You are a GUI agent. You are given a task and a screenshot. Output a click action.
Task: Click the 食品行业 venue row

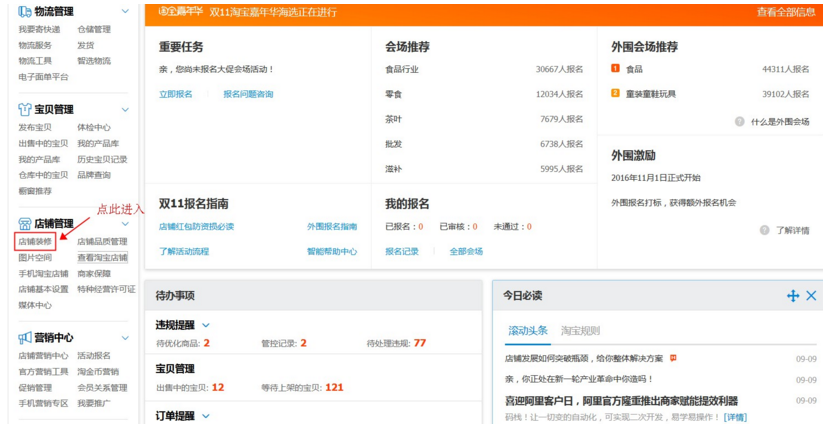pyautogui.click(x=484, y=69)
